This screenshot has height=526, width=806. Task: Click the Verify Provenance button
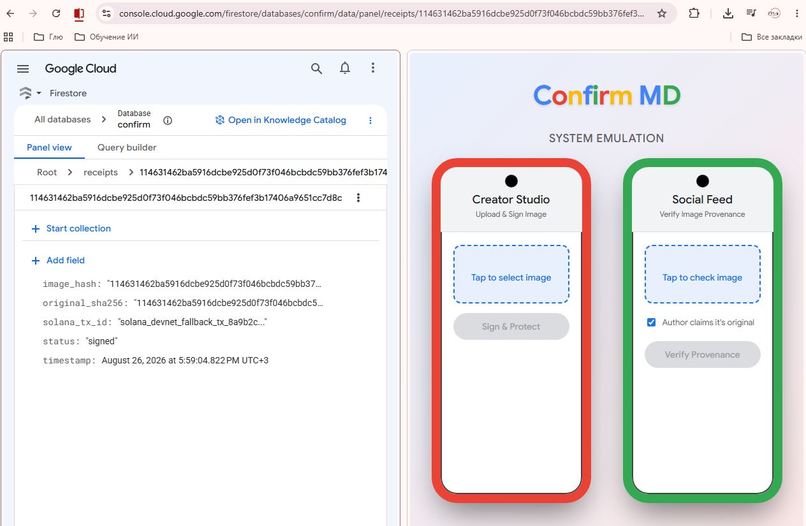tap(702, 355)
